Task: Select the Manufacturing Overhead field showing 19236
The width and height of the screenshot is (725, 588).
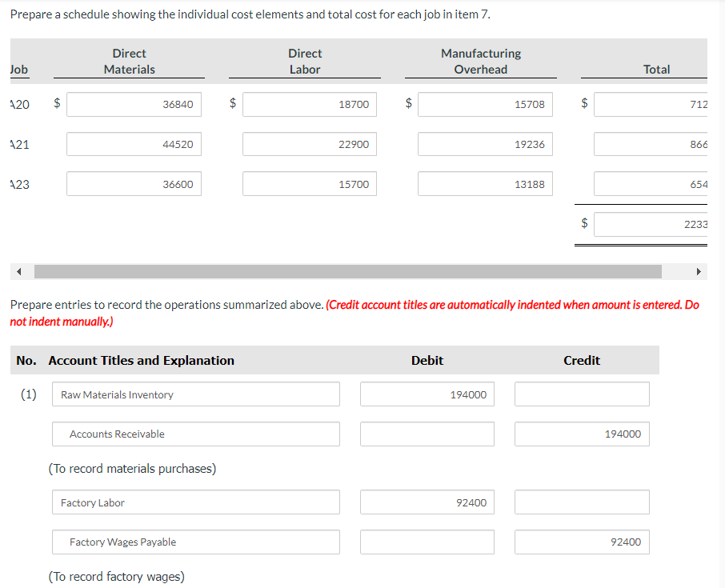Action: pos(485,144)
